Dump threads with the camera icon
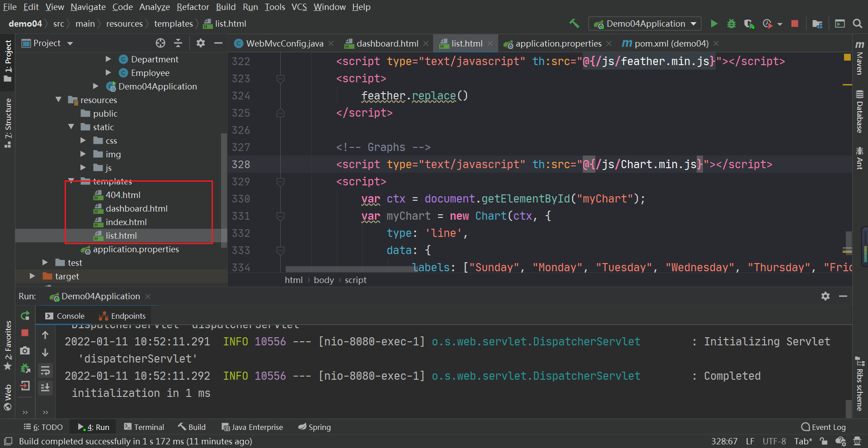868x448 pixels. 25,350
